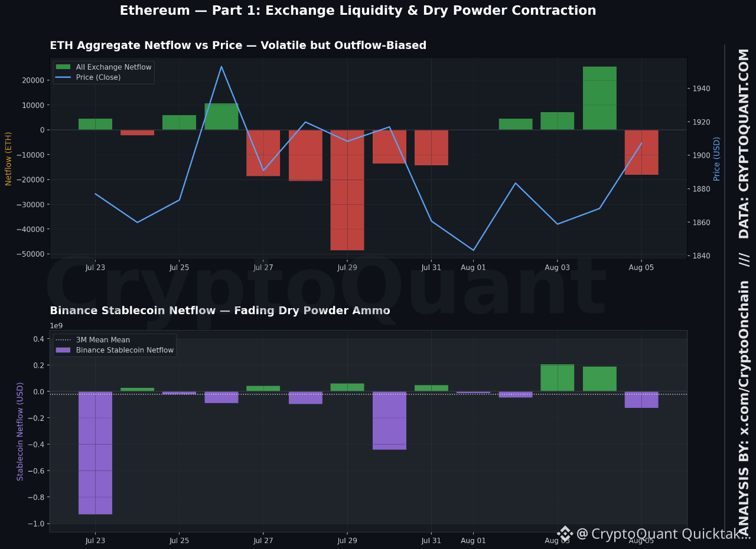Select the 'All Exchange Netflow' legend label
The height and width of the screenshot is (549, 756).
coord(114,67)
